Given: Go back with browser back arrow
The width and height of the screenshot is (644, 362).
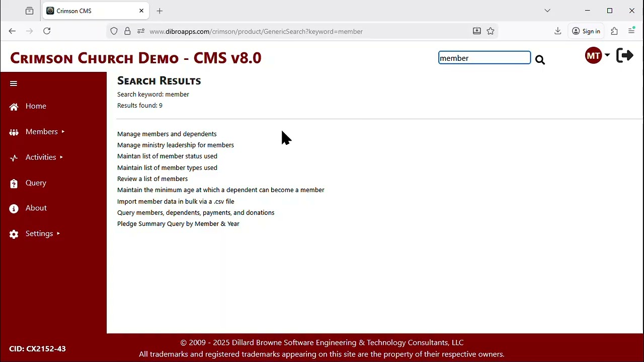Looking at the screenshot, I should [x=12, y=31].
